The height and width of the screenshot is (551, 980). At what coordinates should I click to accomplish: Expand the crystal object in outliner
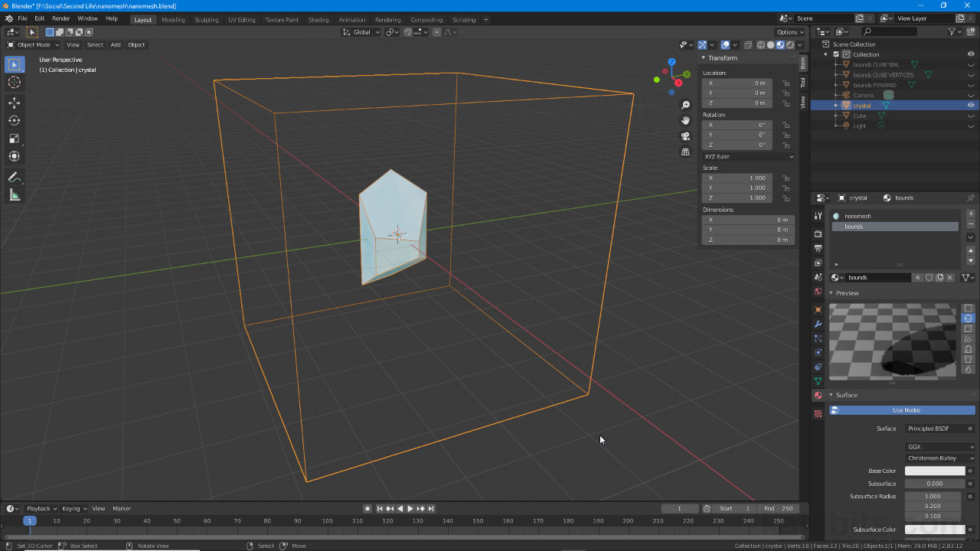point(836,106)
